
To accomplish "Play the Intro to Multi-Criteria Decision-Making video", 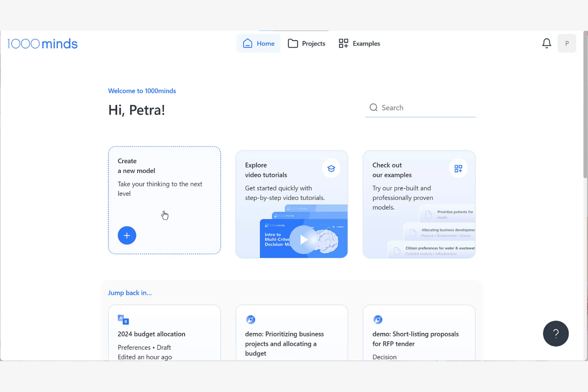I will click(x=304, y=239).
